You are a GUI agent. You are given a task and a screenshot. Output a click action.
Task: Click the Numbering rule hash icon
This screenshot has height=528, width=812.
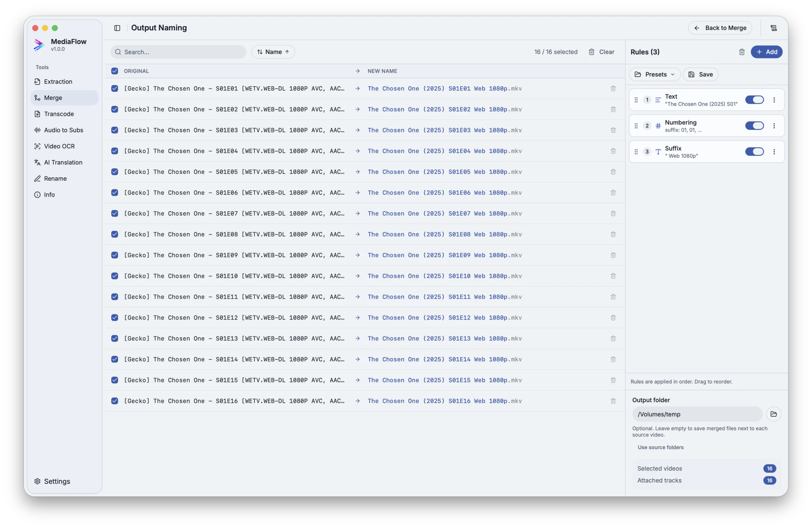(x=658, y=126)
